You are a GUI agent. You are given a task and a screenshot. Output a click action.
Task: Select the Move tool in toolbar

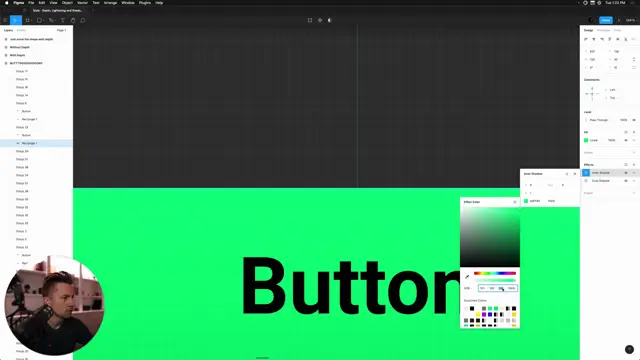[16, 20]
